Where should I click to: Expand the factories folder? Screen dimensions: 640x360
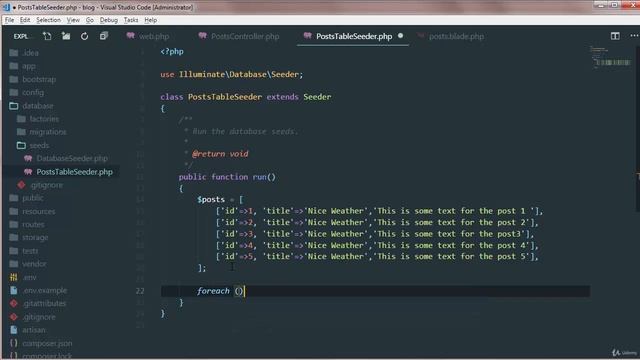[44, 119]
